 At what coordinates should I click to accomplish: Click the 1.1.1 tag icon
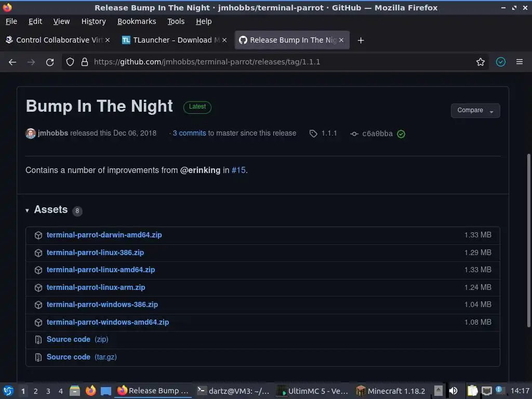coord(313,134)
